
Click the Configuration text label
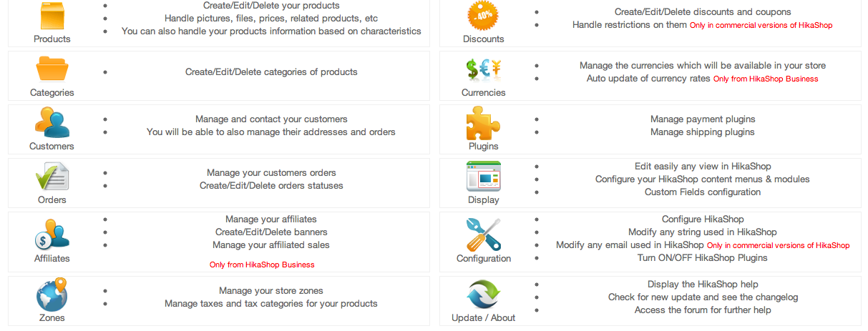click(484, 258)
